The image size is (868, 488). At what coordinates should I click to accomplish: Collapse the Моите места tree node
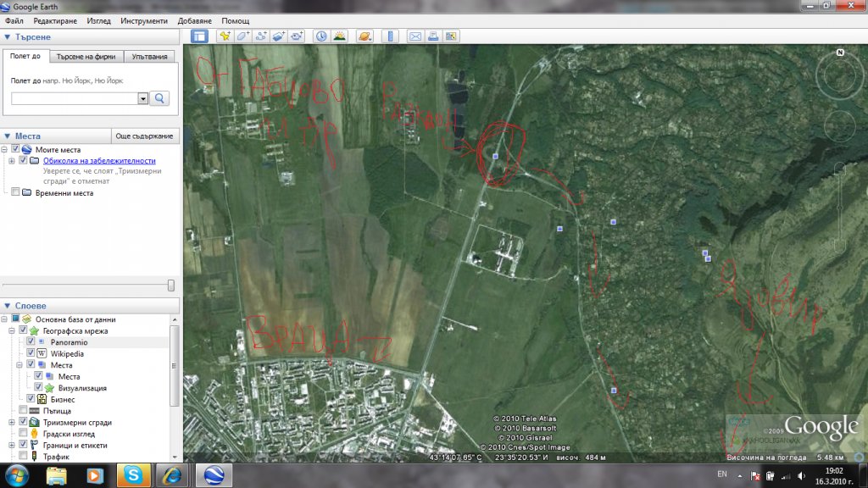(4, 150)
